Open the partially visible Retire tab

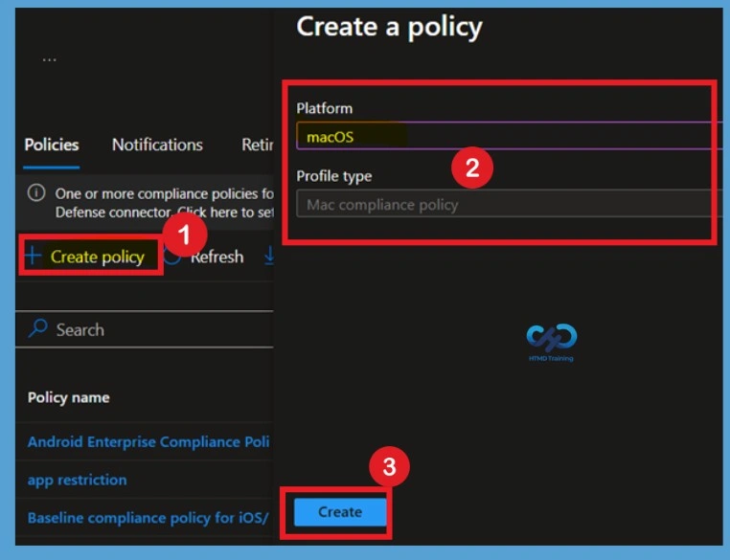(x=257, y=145)
